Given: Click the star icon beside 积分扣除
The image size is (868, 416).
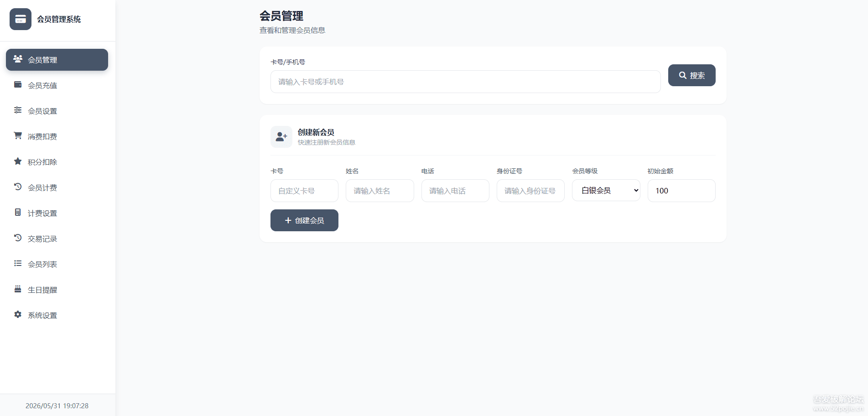Looking at the screenshot, I should coord(18,161).
